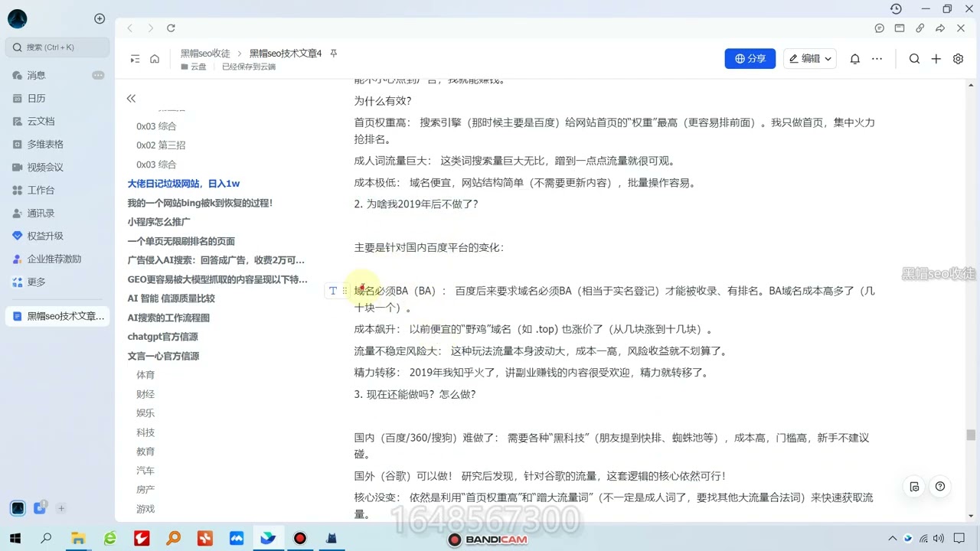Select outline heading 文言一心官方信源
The height and width of the screenshot is (551, 980).
(163, 356)
